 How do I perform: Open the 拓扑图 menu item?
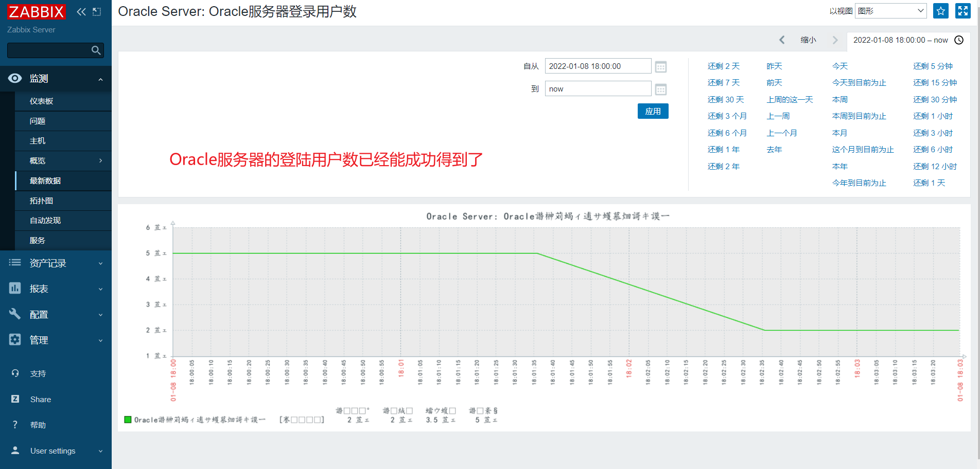(42, 201)
